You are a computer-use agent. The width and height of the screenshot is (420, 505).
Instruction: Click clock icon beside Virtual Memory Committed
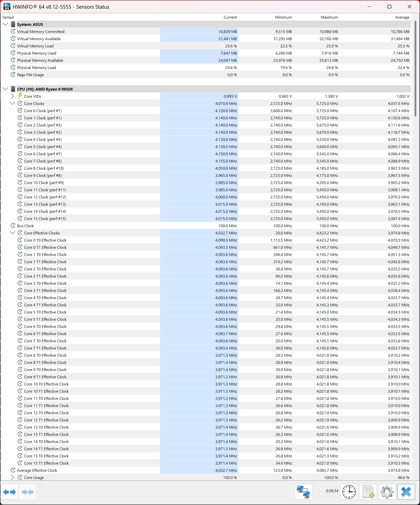click(x=13, y=32)
